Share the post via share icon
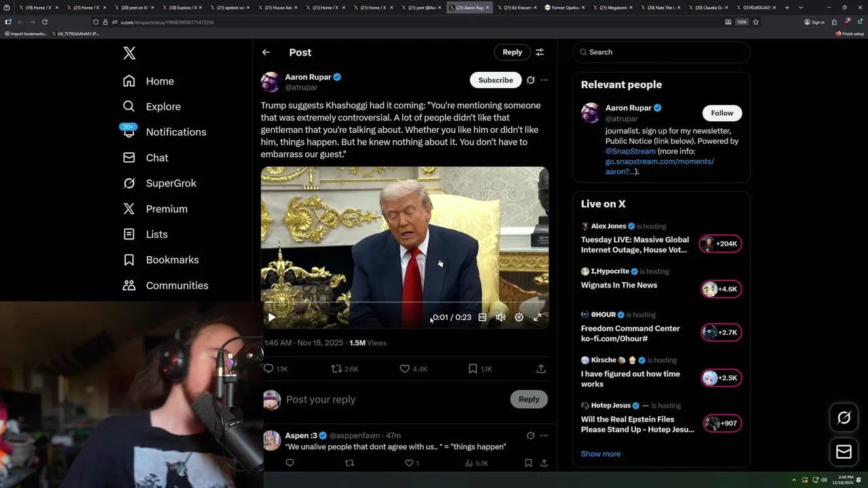This screenshot has height=488, width=868. click(x=540, y=369)
